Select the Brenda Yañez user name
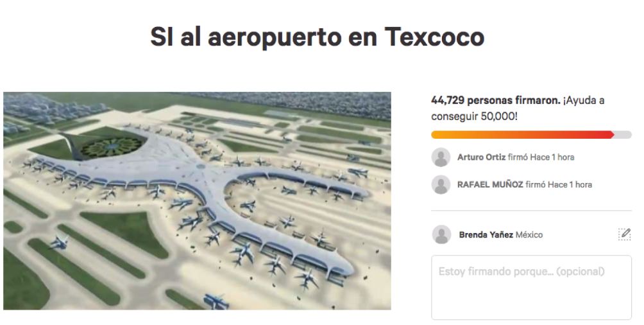The height and width of the screenshot is (325, 644). pyautogui.click(x=486, y=235)
